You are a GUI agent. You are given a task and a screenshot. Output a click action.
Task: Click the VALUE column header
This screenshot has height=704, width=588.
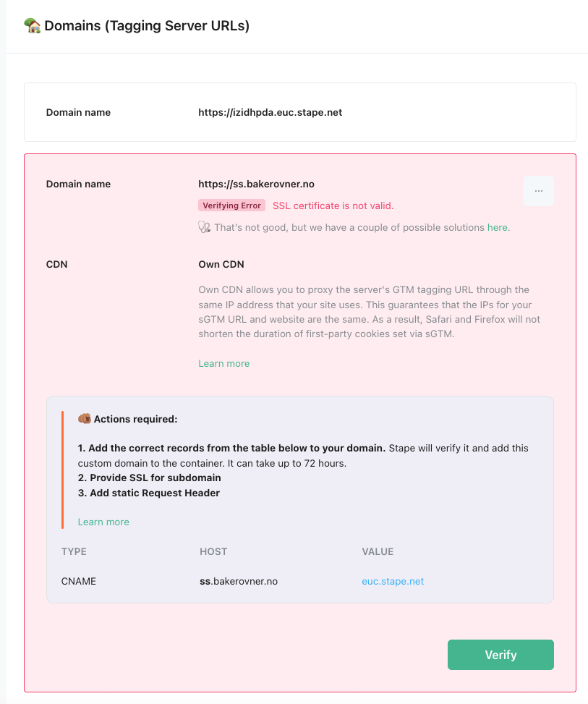[x=378, y=552]
